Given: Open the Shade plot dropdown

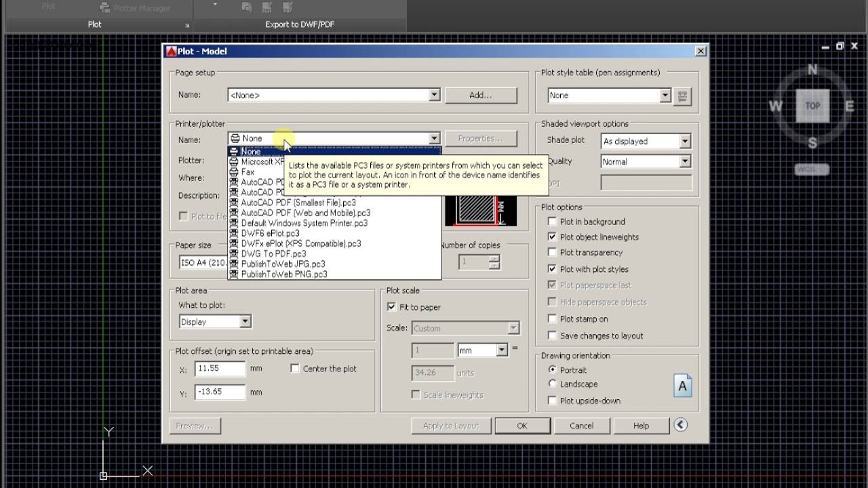Looking at the screenshot, I should click(685, 141).
